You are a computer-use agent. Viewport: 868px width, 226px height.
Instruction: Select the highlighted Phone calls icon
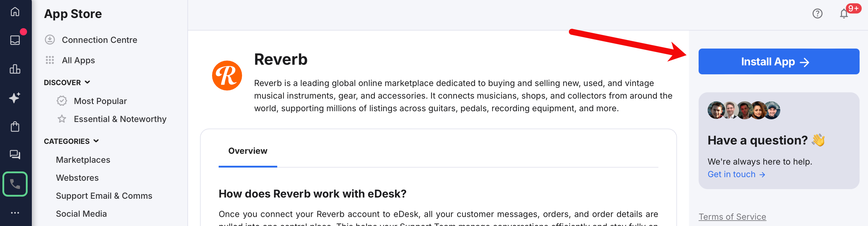coord(15,184)
